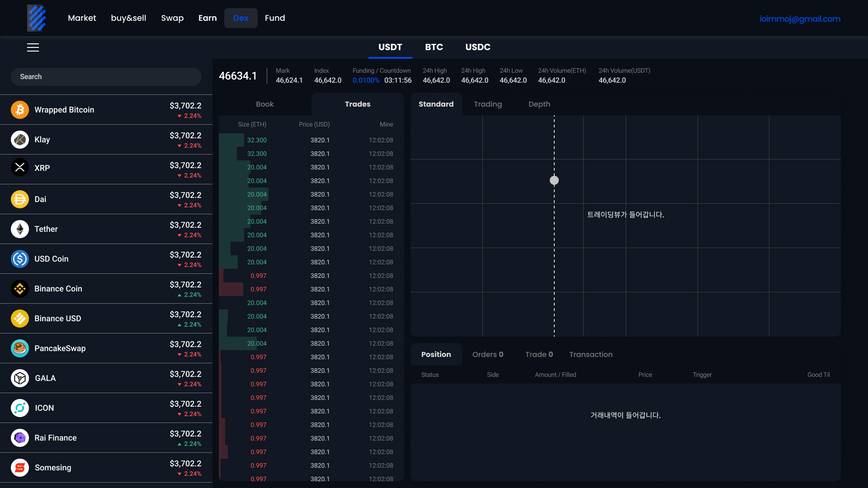Viewport: 868px width, 488px height.
Task: Click the Binance Coin icon
Action: (x=20, y=289)
